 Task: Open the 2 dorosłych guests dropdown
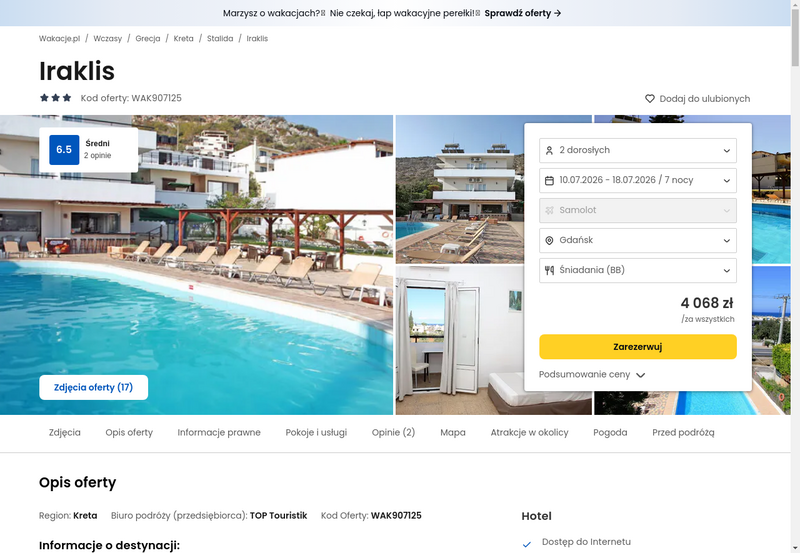[638, 150]
